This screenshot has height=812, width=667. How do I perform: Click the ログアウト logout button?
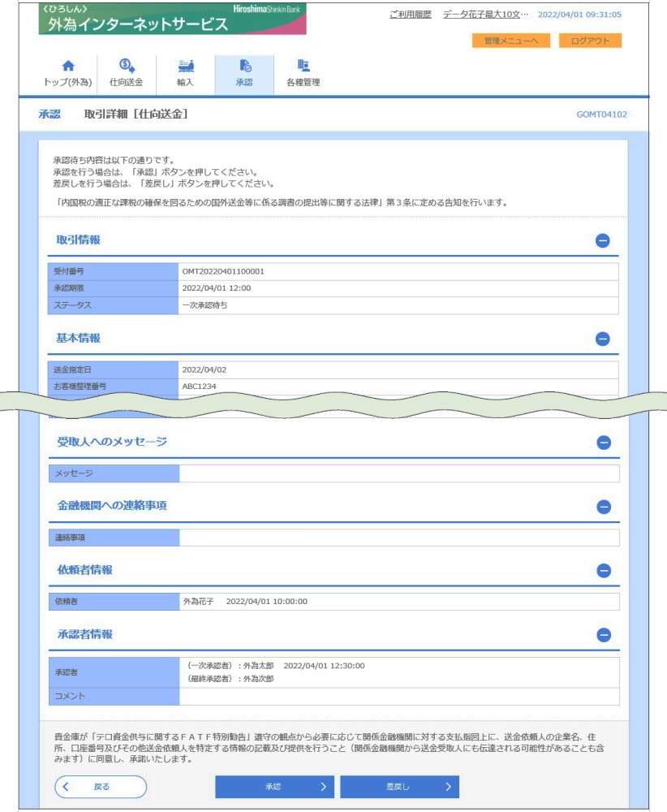coord(590,41)
